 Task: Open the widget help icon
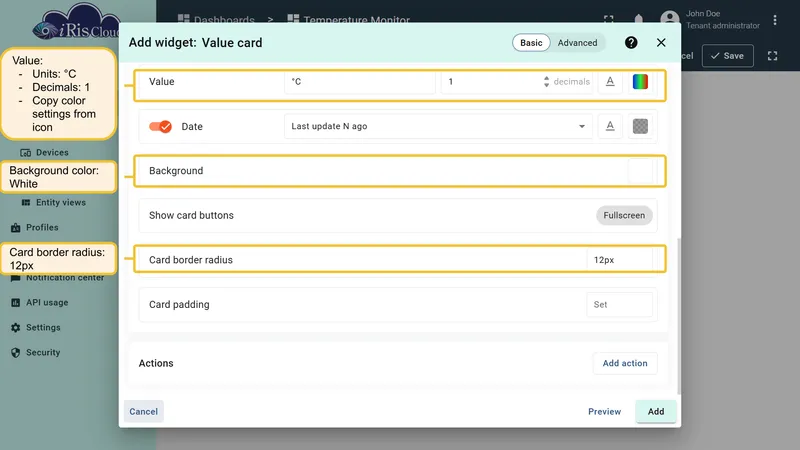tap(631, 43)
